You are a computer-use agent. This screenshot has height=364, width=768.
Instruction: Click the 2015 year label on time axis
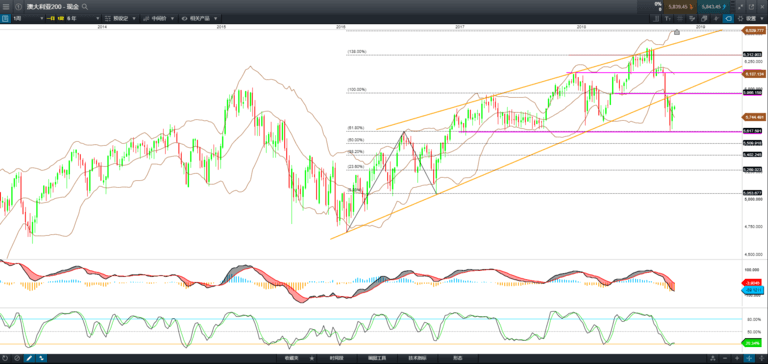pyautogui.click(x=221, y=26)
